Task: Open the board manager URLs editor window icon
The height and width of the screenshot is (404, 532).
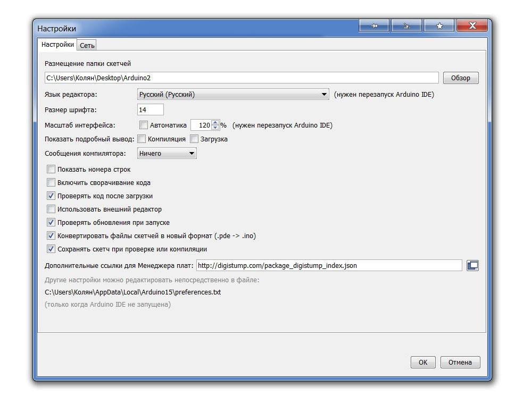Action: tap(472, 265)
